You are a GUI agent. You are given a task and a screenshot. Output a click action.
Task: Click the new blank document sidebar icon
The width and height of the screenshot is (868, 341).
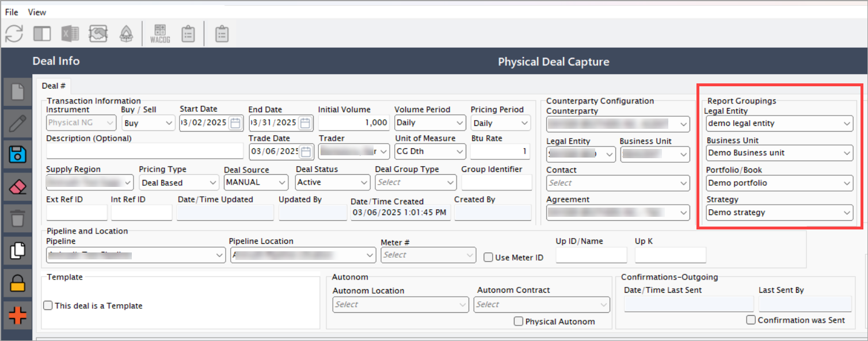pyautogui.click(x=18, y=91)
